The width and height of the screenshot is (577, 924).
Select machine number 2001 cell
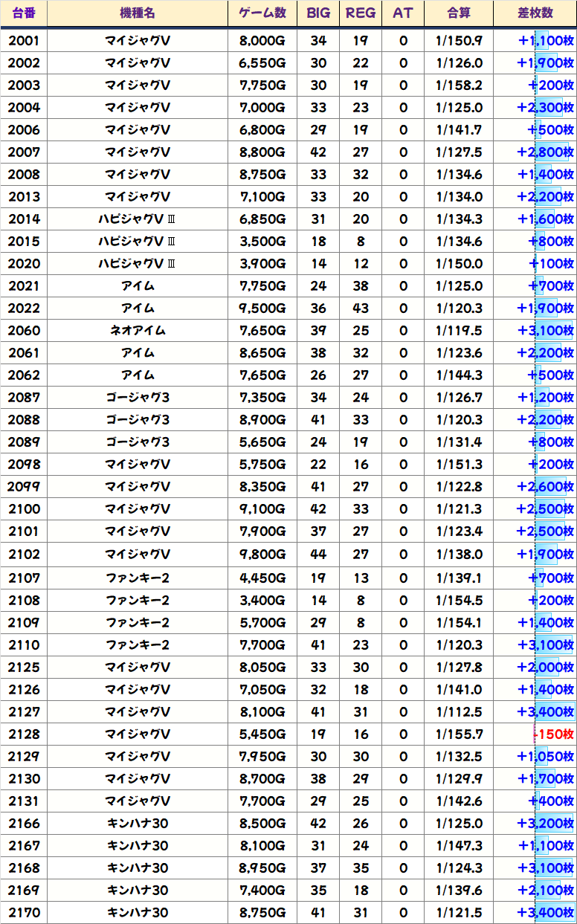tap(24, 41)
